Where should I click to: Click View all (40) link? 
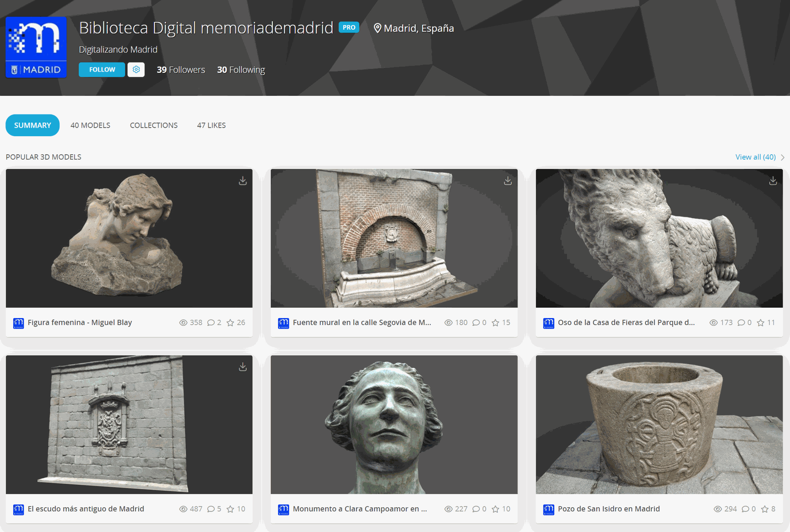[x=755, y=157]
